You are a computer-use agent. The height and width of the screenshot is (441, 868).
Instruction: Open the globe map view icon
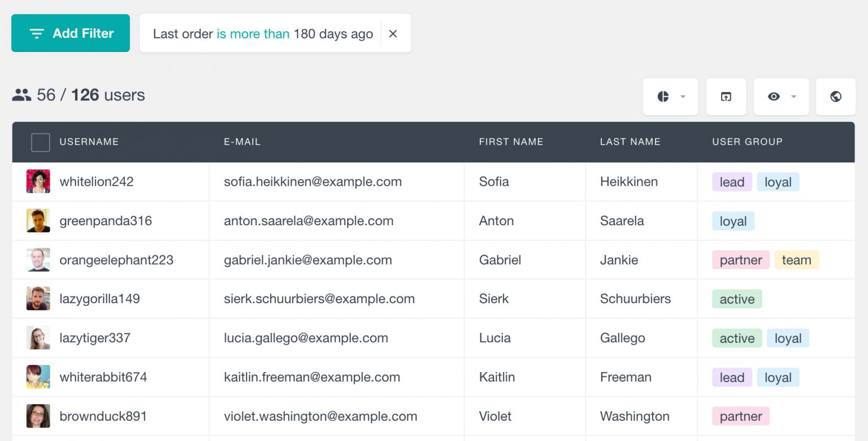pyautogui.click(x=836, y=97)
